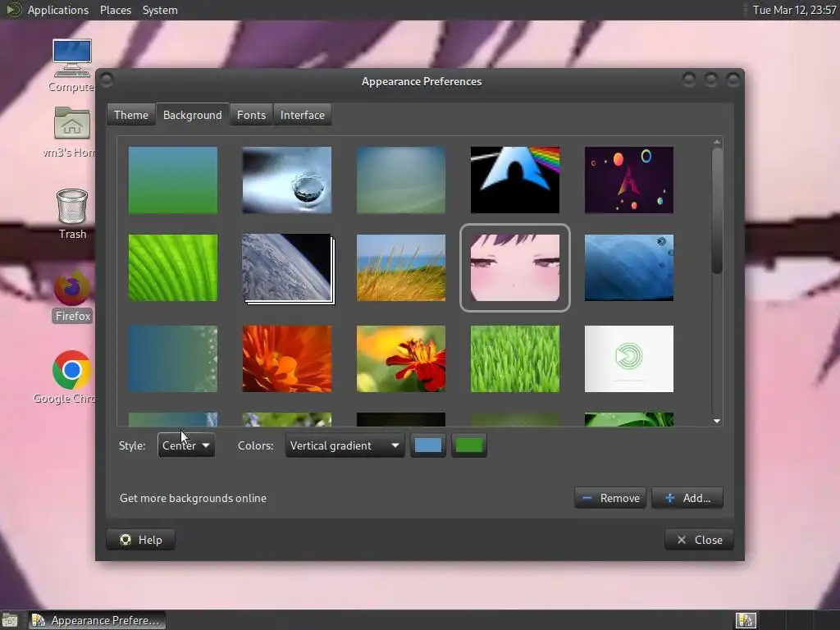This screenshot has width=840, height=630.
Task: Select the blue-teal dotted gradient wallpaper
Action: click(173, 359)
